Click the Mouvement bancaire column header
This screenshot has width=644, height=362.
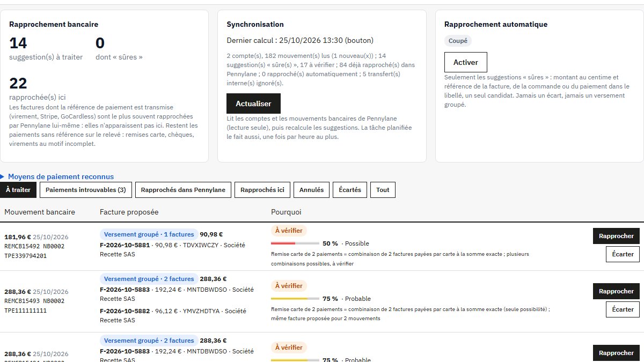pyautogui.click(x=40, y=212)
